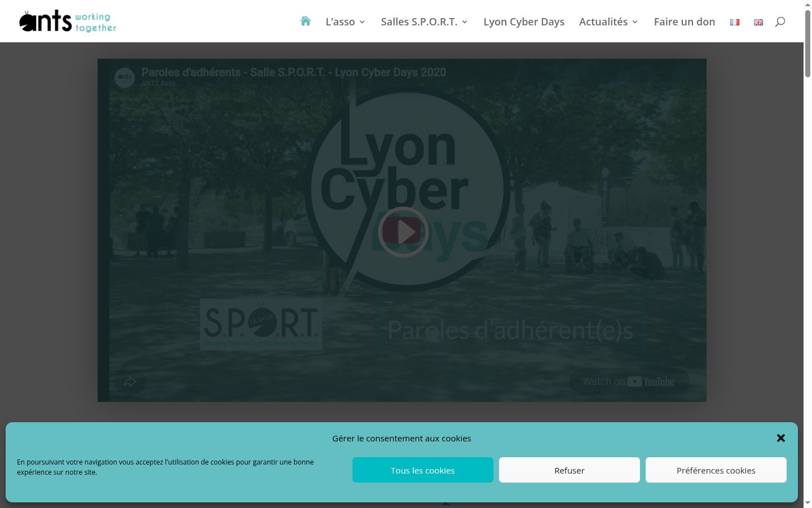Click the scrollbar up arrow
The width and height of the screenshot is (812, 508).
807,5
